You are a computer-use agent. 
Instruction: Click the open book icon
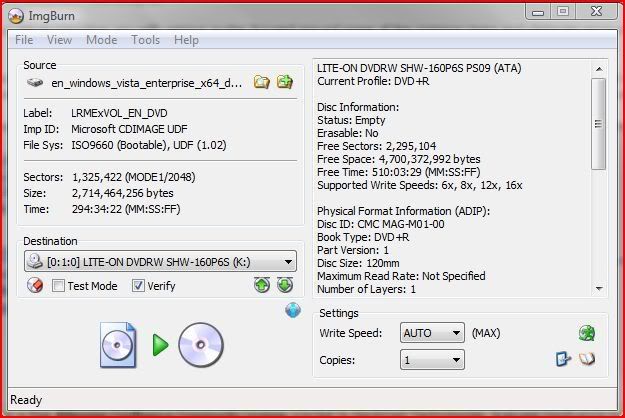point(587,359)
